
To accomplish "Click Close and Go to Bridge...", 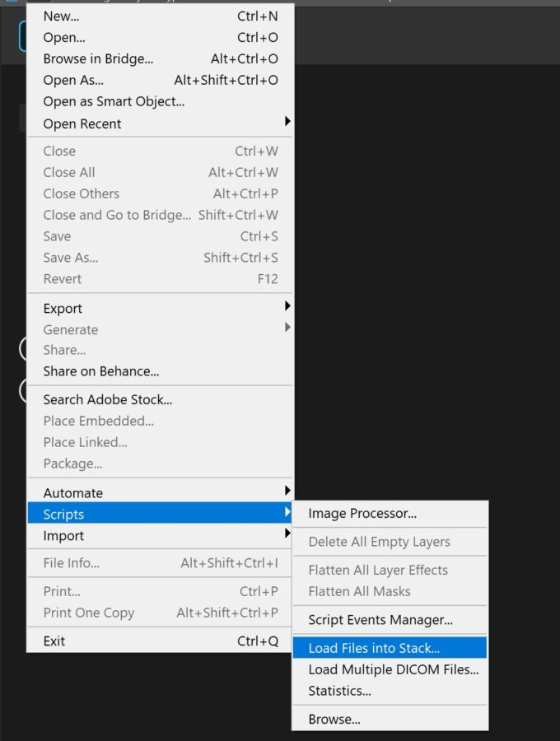I will tap(161, 215).
